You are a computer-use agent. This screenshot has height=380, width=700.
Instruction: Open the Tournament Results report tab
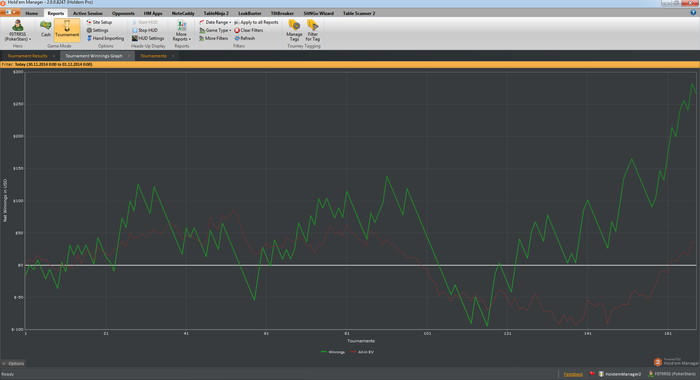coord(27,56)
